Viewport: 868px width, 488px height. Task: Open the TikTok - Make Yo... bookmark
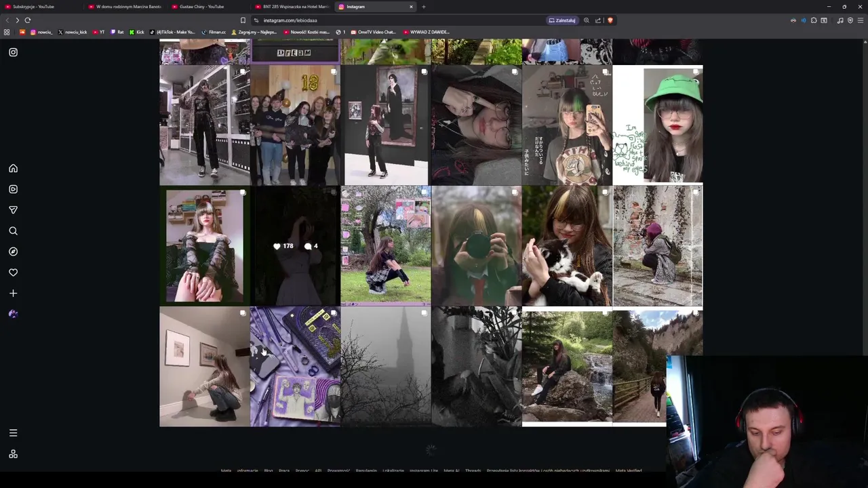[172, 32]
